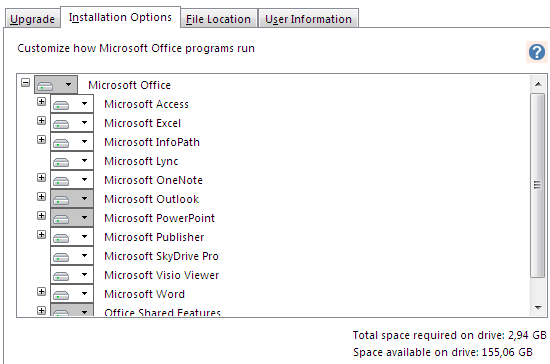Viewport: 550px width, 364px height.
Task: Select the Microsoft Word tree item label
Action: point(144,294)
